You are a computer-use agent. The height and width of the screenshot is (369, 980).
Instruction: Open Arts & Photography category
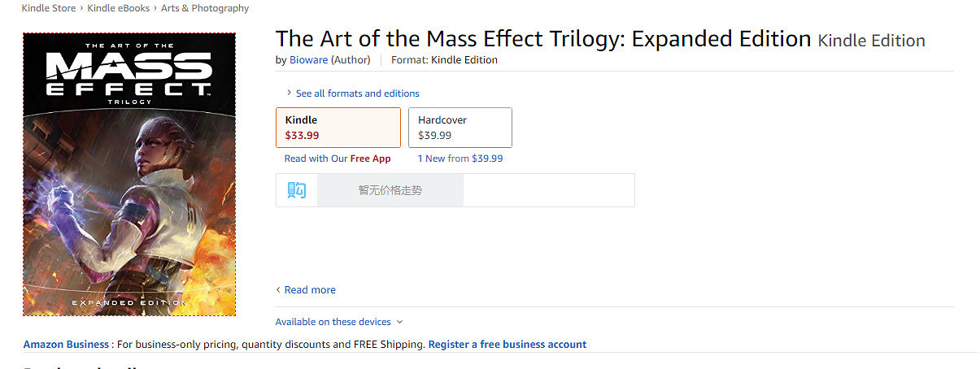pyautogui.click(x=205, y=8)
